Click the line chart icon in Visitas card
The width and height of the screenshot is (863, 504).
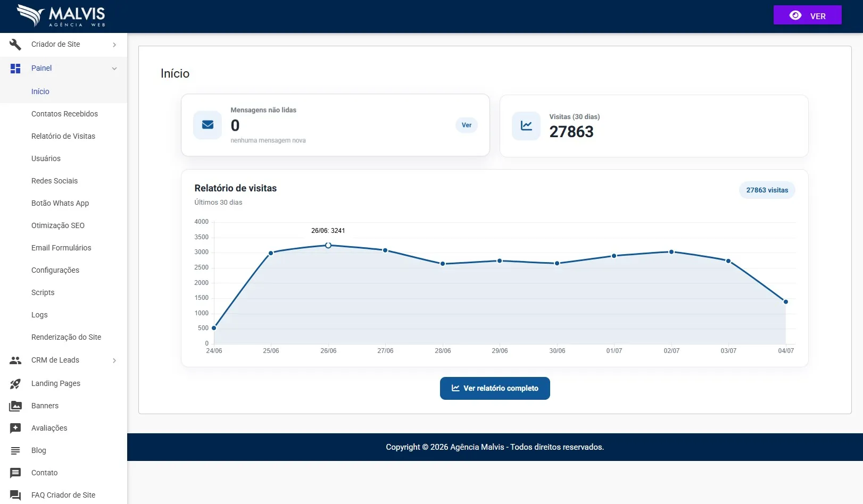point(526,126)
